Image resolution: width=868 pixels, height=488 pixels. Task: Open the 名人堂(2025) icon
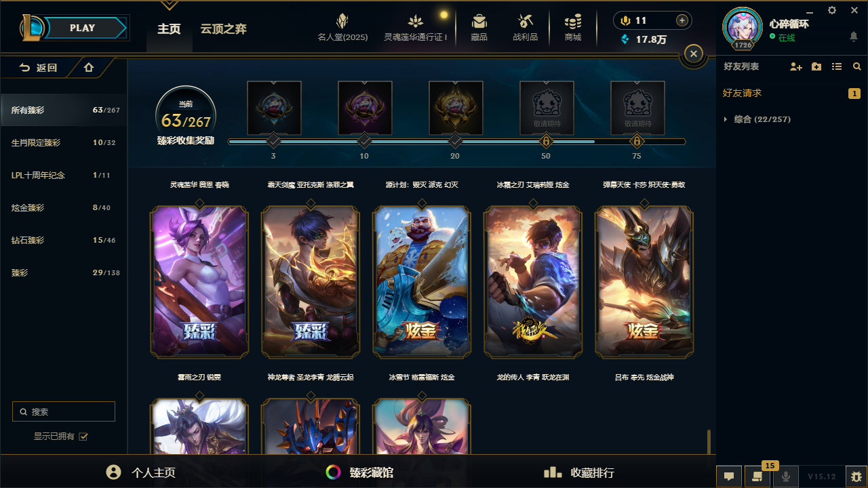[x=342, y=22]
